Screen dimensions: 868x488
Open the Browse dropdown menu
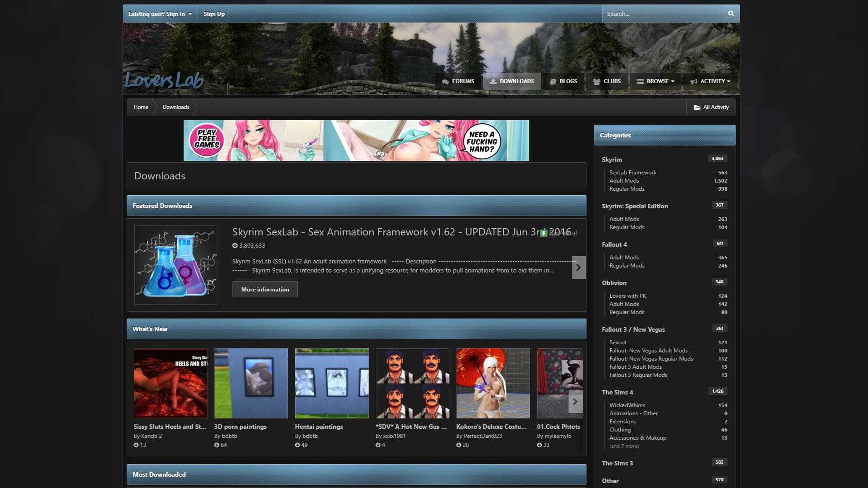656,81
